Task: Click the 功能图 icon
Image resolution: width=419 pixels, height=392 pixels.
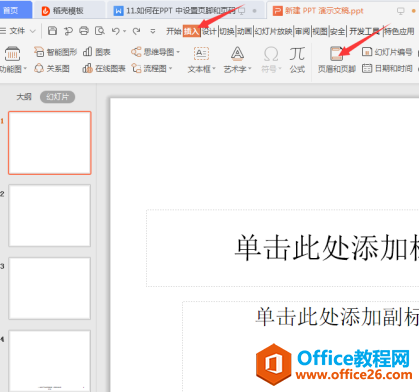Action: pos(12,53)
